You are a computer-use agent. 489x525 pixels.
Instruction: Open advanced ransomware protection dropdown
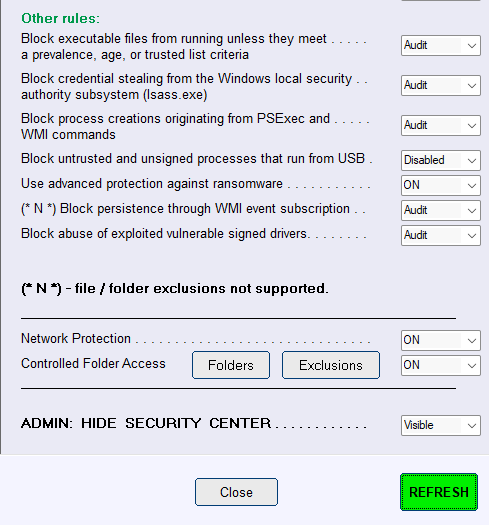tap(441, 185)
